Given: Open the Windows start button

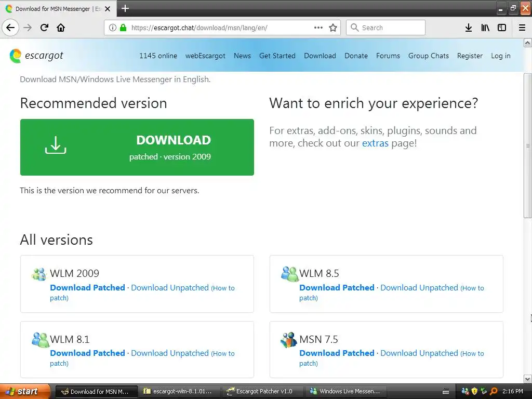Looking at the screenshot, I should (25, 391).
